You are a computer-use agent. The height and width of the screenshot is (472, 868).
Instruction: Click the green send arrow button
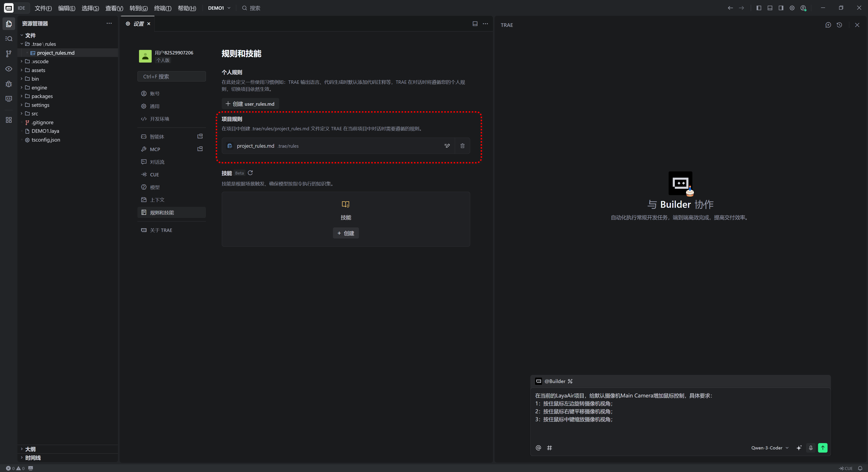pos(823,448)
